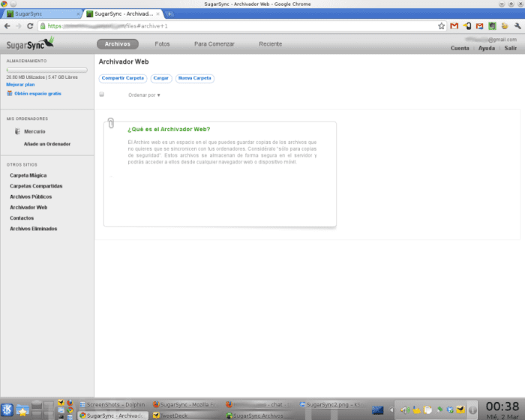Click the info icon in system tray
Screen dimensions: 525x420
pyautogui.click(x=472, y=409)
